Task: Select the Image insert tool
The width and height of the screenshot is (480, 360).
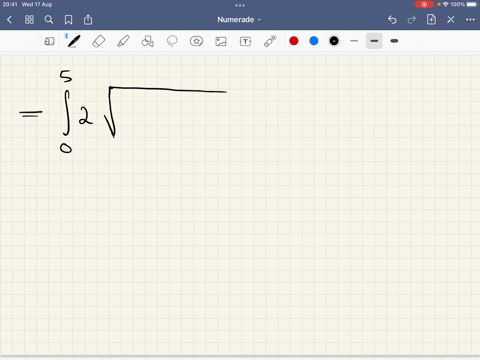Action: [x=221, y=41]
